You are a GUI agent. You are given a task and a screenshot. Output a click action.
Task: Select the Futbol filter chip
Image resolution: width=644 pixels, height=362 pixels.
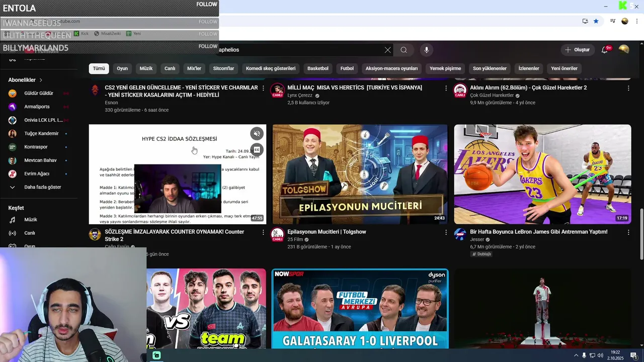[347, 68]
